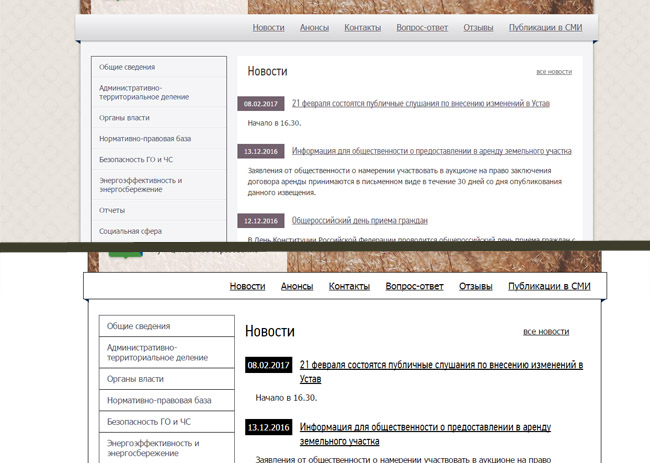650x463 pixels.
Task: Open the Социальная сфера sidebar section
Action: 130,231
